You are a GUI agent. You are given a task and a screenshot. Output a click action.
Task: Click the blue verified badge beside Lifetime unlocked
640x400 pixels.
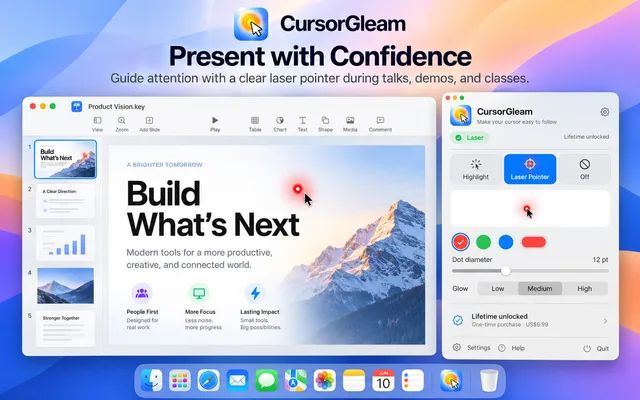click(458, 320)
